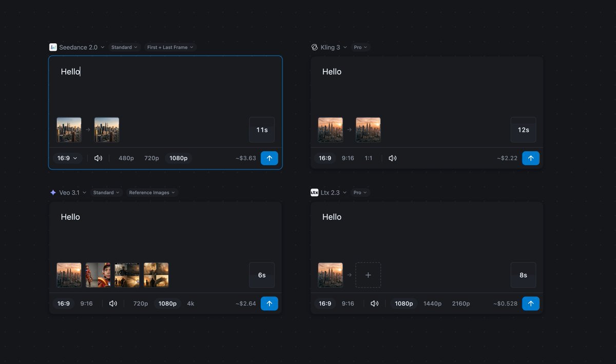Screen dimensions: 616x364
Task: Toggle audio in the Seedance card
Action: 98,158
